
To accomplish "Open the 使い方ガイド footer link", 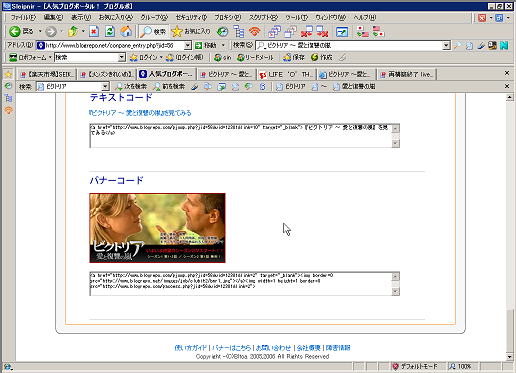I will [191, 348].
